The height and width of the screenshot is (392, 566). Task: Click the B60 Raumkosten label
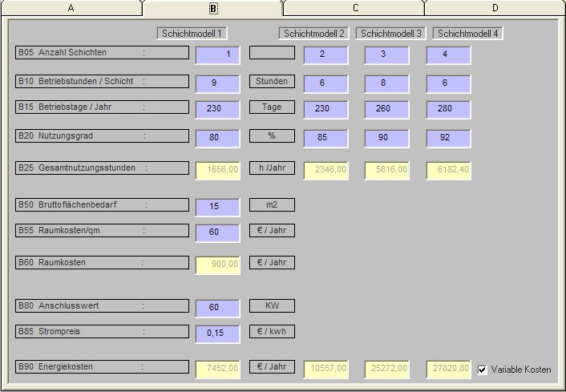tap(102, 262)
